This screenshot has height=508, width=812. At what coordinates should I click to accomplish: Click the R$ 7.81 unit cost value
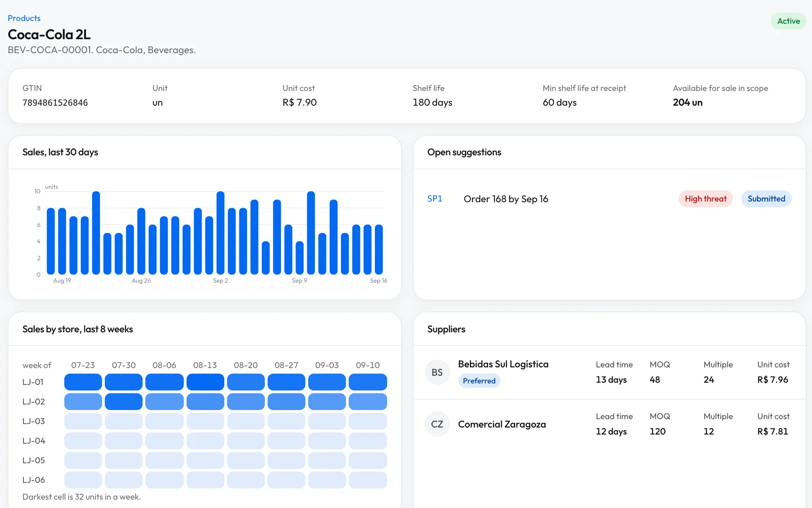pyautogui.click(x=773, y=431)
